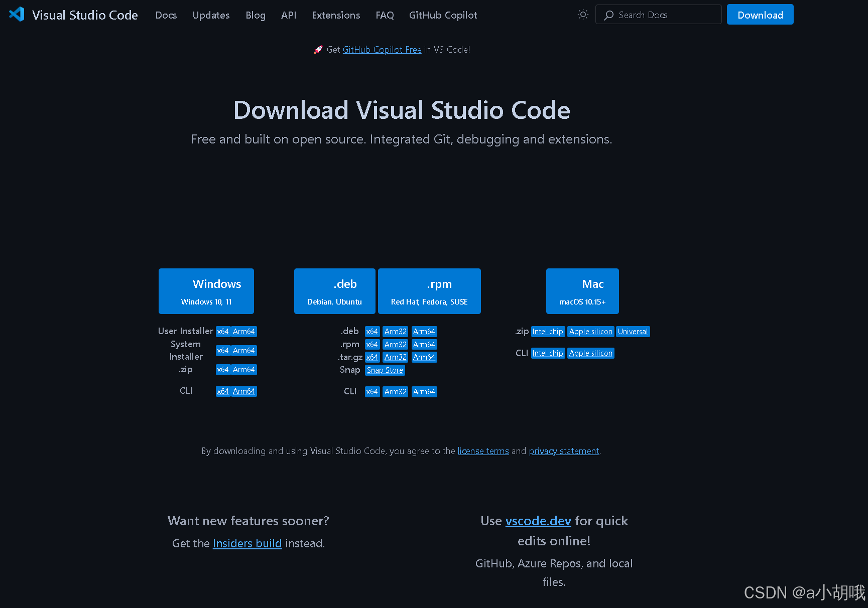Download Mac CLI Apple silicon
Viewport: 868px width, 608px height.
[x=591, y=353]
